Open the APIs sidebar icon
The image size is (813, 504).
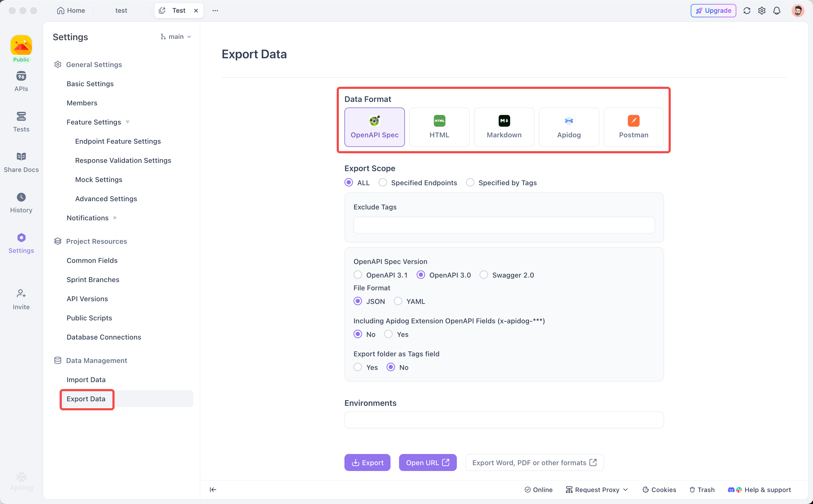(21, 81)
